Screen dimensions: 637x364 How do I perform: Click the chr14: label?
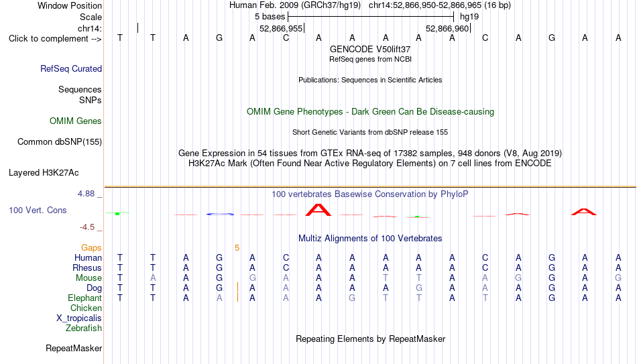click(90, 28)
